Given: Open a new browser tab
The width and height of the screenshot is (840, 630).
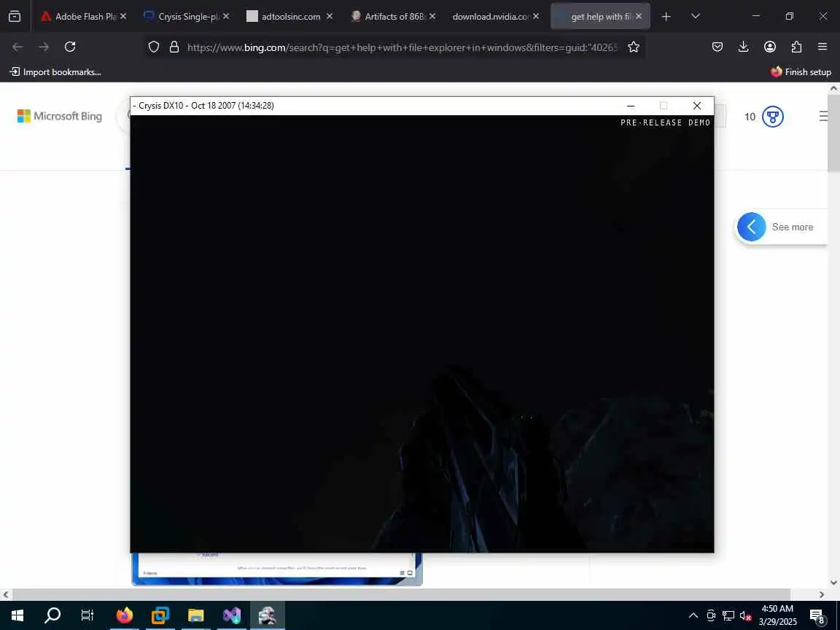Looking at the screenshot, I should pos(666,17).
